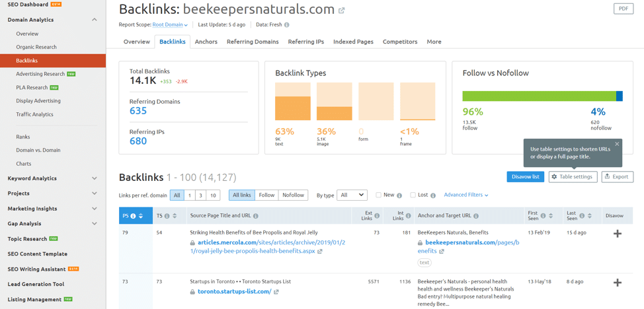Viewport: 644px width, 309px height.
Task: Open SEO Writing Assistant in sidebar
Action: (36, 269)
